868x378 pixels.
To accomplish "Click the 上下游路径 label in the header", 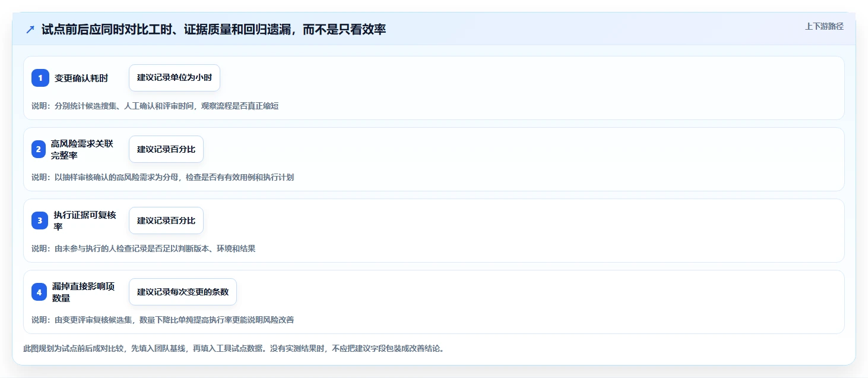I will (824, 26).
